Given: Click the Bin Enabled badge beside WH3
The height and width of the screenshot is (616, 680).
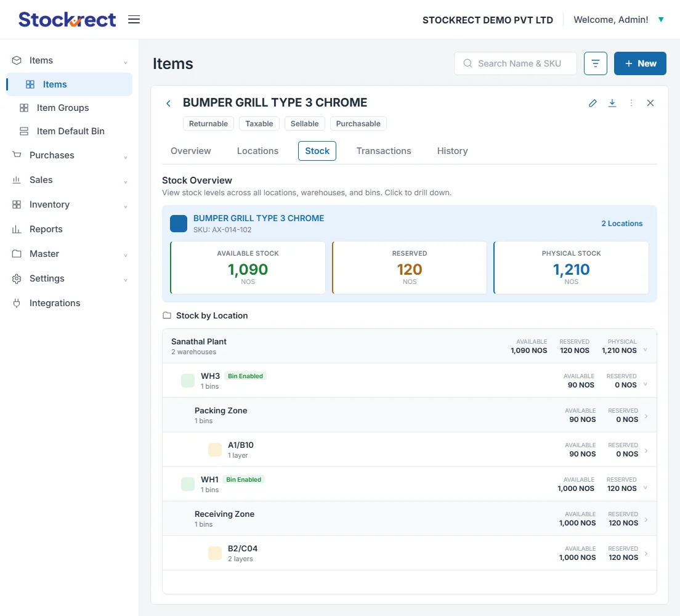Looking at the screenshot, I should 246,376.
